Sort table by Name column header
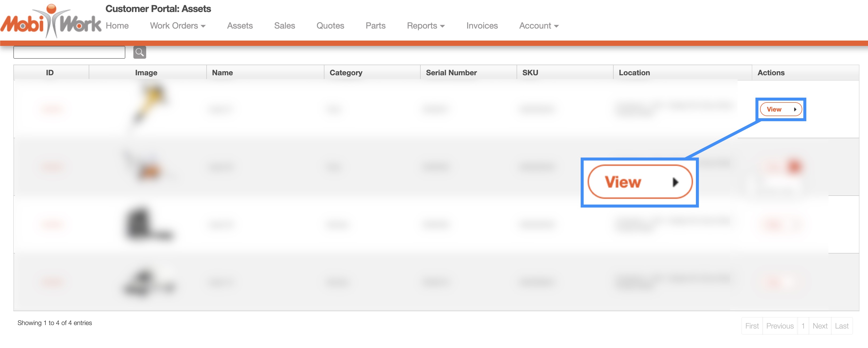Viewport: 868px width, 348px height. point(222,73)
